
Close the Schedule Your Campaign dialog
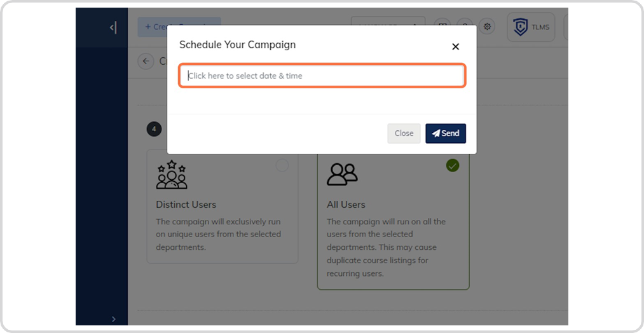pos(455,47)
